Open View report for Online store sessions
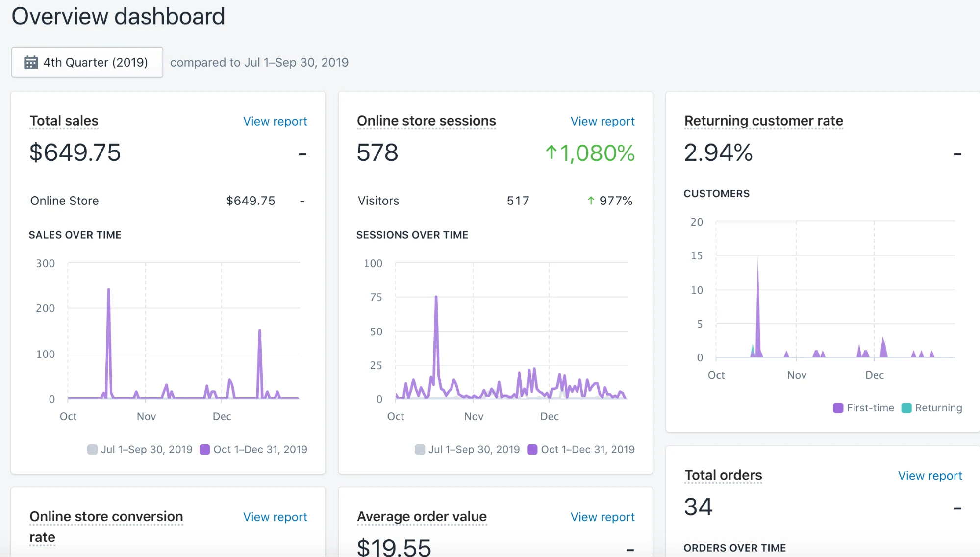This screenshot has width=980, height=557. (602, 121)
